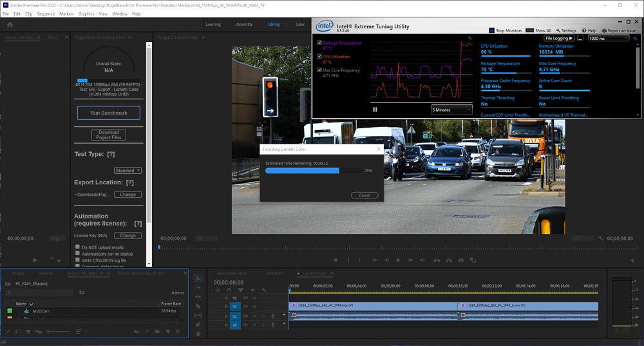Select the Slip tool
Screen dimensions: 644x346
[198, 315]
